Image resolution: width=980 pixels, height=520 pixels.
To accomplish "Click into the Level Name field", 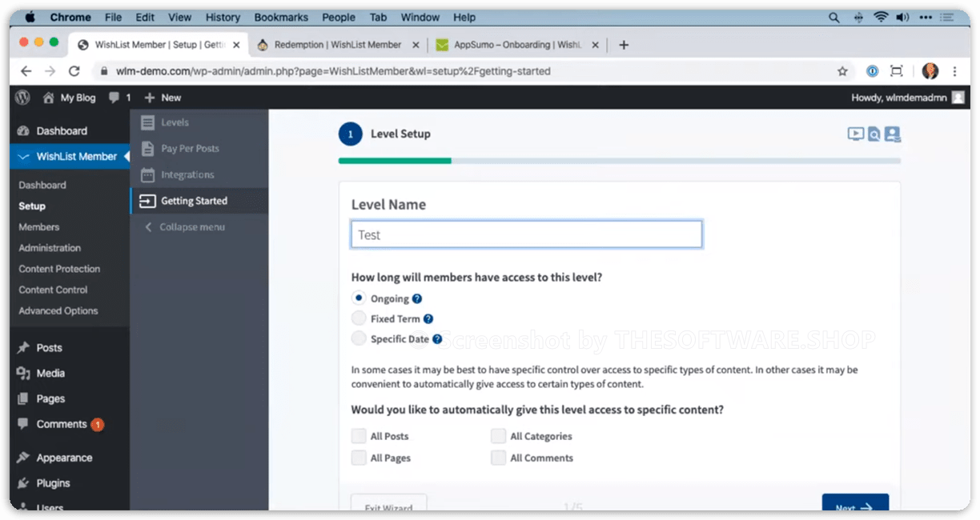I will click(527, 234).
